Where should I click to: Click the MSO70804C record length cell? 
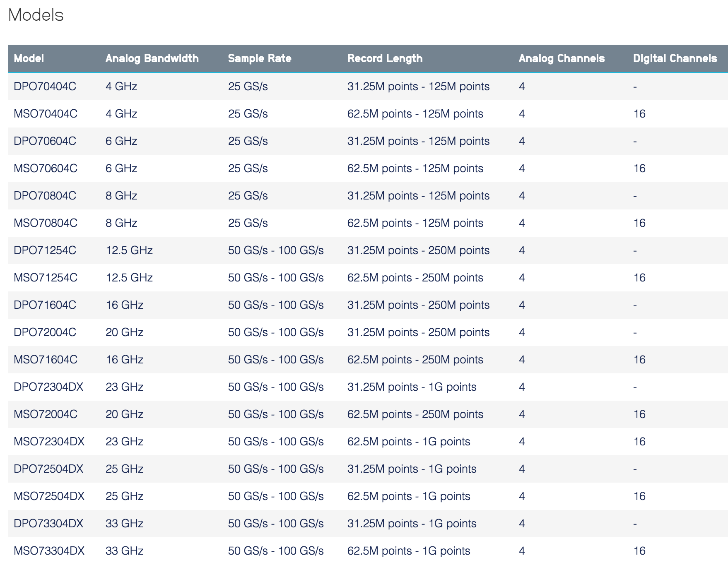415,223
